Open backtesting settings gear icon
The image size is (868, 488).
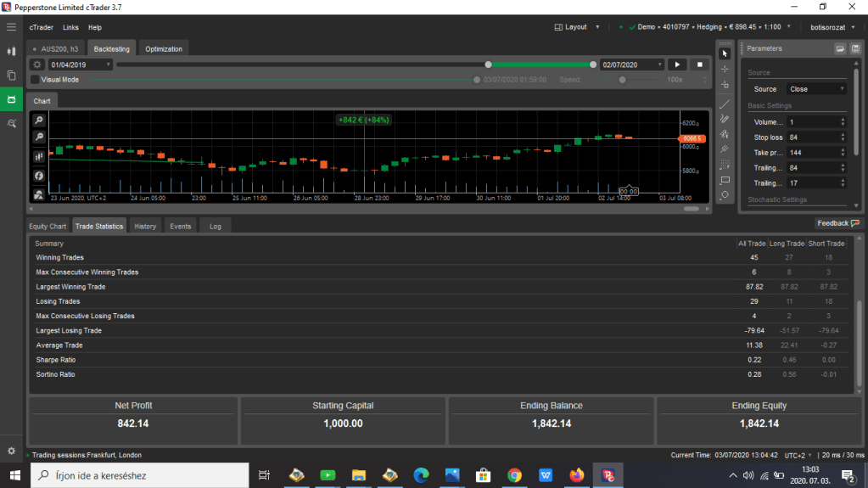pos(37,65)
